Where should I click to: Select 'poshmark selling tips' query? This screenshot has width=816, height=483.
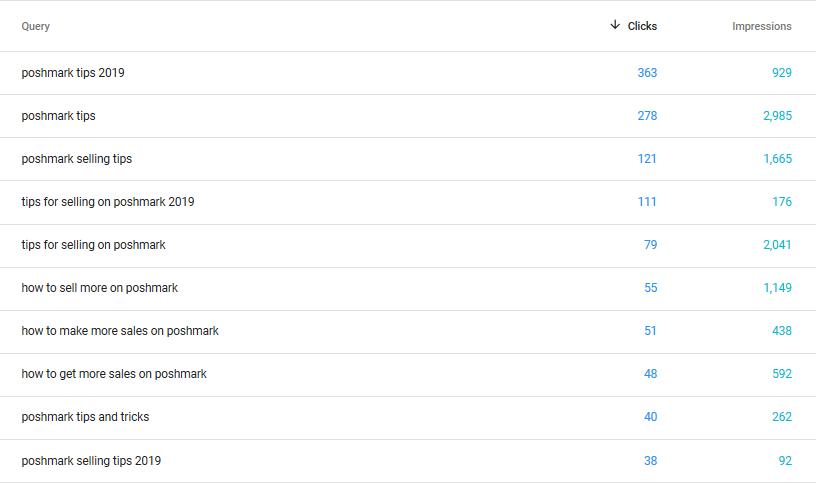[76, 159]
